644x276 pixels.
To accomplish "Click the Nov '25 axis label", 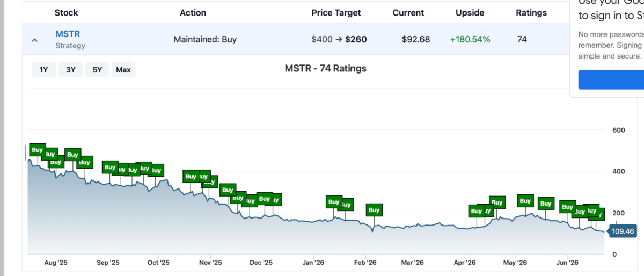I will [210, 263].
